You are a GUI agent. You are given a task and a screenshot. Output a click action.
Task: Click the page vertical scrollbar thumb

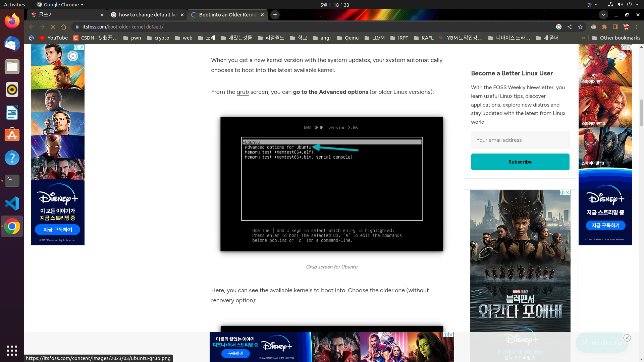[x=641, y=112]
